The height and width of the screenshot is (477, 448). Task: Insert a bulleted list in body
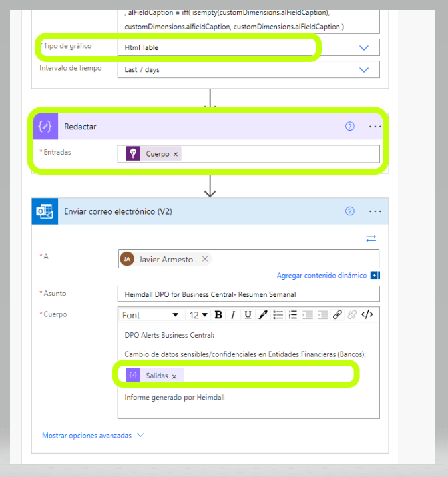[278, 315]
